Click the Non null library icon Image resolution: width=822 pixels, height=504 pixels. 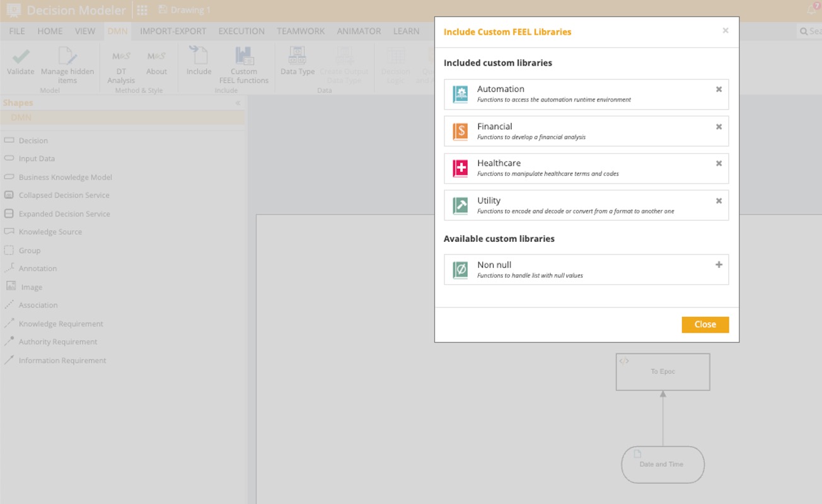tap(461, 270)
